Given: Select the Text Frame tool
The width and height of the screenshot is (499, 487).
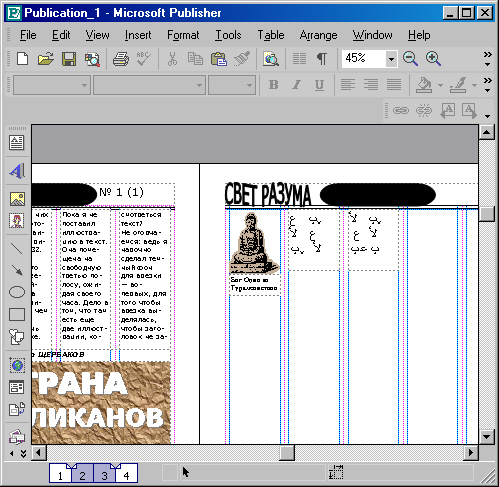Looking at the screenshot, I should [16, 143].
